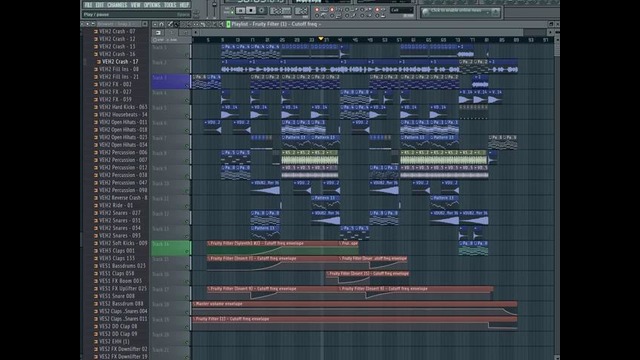Viewport: 640px width, 360px height.
Task: Click icon beside VEH5 Claps 001
Action: pos(96,251)
